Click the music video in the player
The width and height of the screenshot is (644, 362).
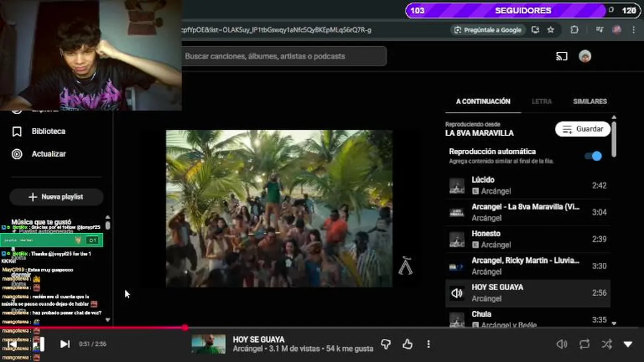click(279, 209)
